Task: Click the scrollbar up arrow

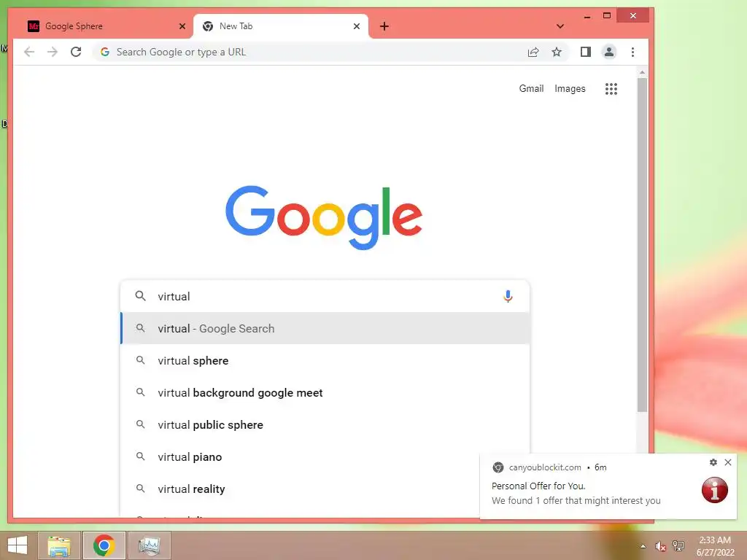Action: pyautogui.click(x=642, y=72)
